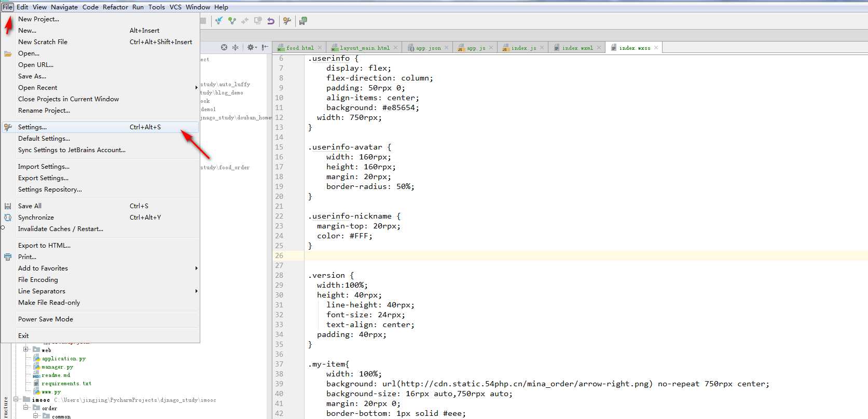
Task: Choose Invalidate Caches / Restart
Action: pyautogui.click(x=100, y=229)
